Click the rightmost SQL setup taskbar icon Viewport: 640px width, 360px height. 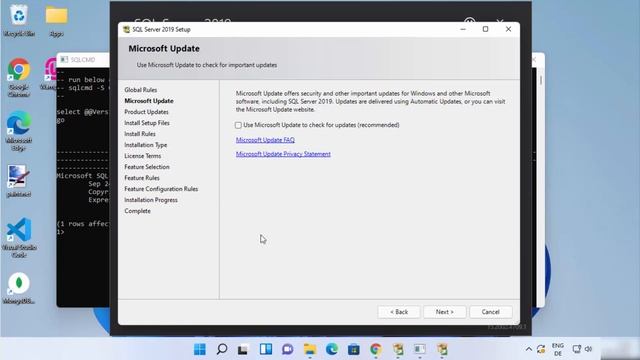coord(442,349)
